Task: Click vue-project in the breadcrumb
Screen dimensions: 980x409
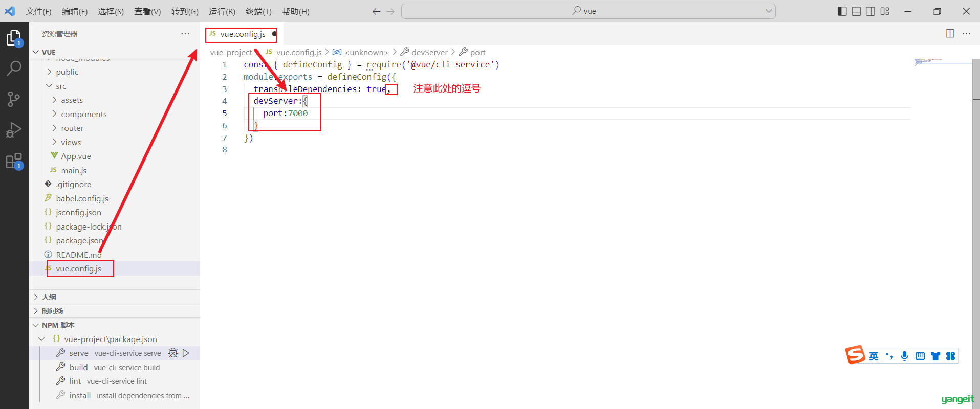Action: (x=231, y=52)
